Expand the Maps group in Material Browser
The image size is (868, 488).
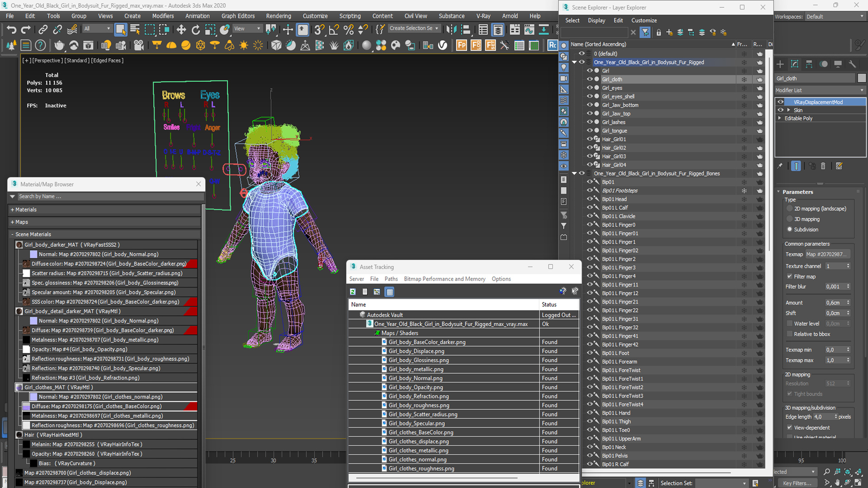[13, 222]
